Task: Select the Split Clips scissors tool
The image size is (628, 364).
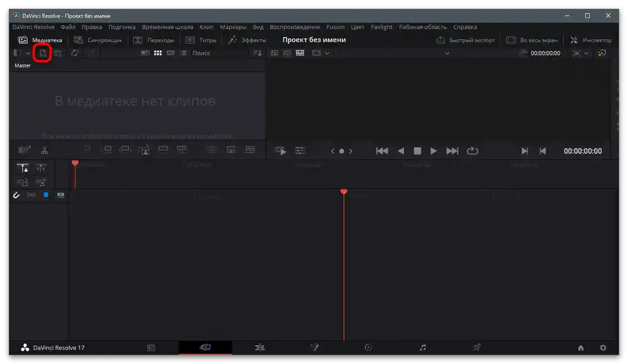Action: tap(44, 150)
